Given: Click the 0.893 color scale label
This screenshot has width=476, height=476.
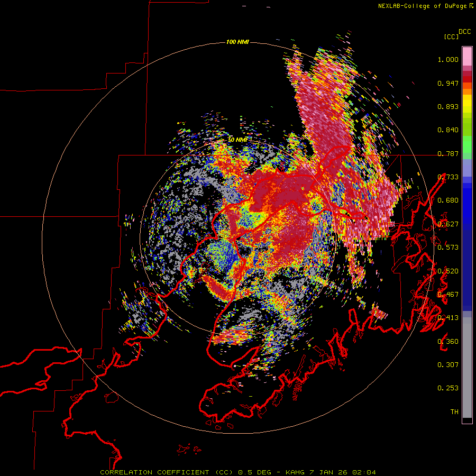Looking at the screenshot, I should pos(448,106).
